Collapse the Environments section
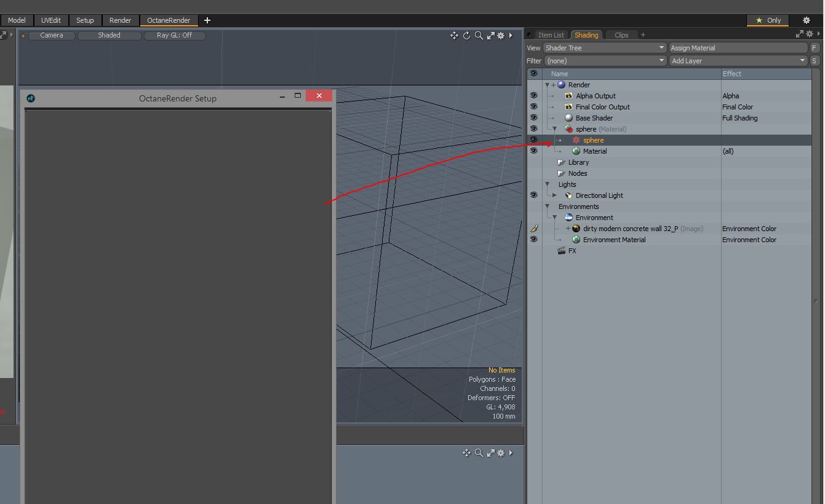825x504 pixels. (x=547, y=207)
